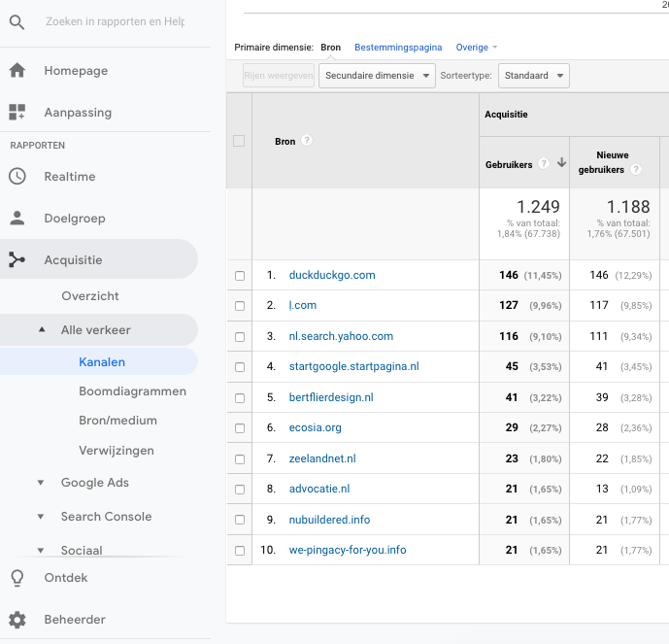The width and height of the screenshot is (669, 644).
Task: Check the zeelandnet.nl row checkbox
Action: 240,459
